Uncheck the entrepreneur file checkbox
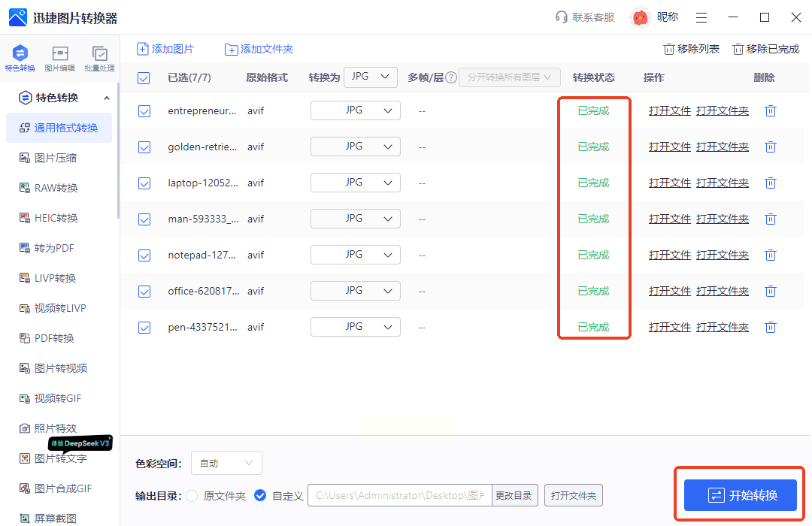The width and height of the screenshot is (812, 526). coord(144,111)
